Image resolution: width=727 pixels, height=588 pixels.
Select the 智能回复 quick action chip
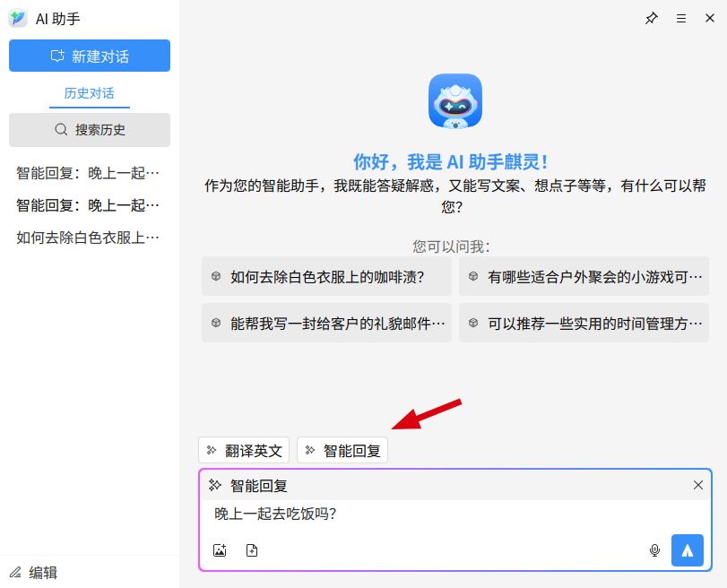pyautogui.click(x=342, y=450)
